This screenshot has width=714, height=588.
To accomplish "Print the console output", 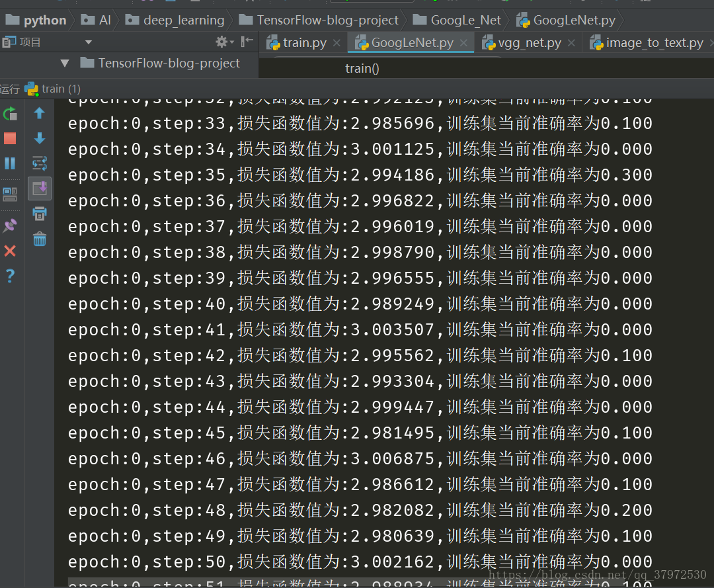I will [x=40, y=213].
